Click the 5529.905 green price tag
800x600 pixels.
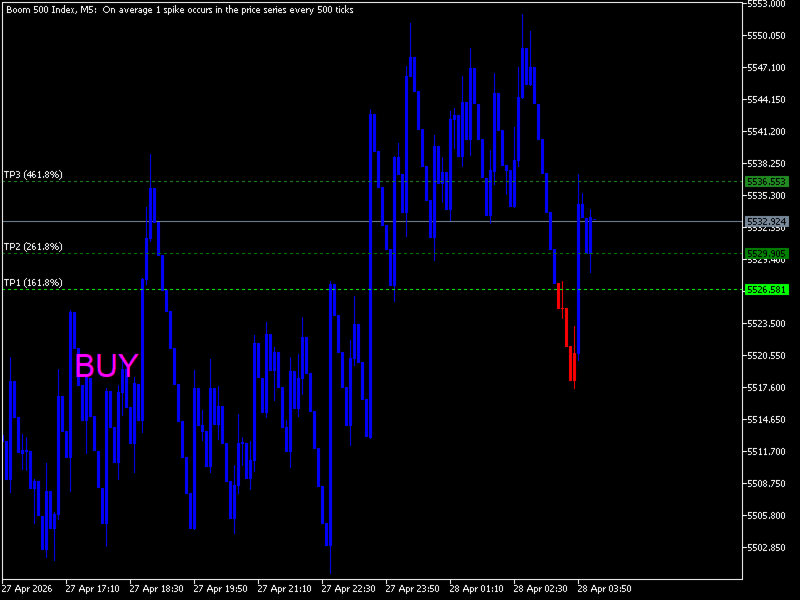(x=767, y=254)
